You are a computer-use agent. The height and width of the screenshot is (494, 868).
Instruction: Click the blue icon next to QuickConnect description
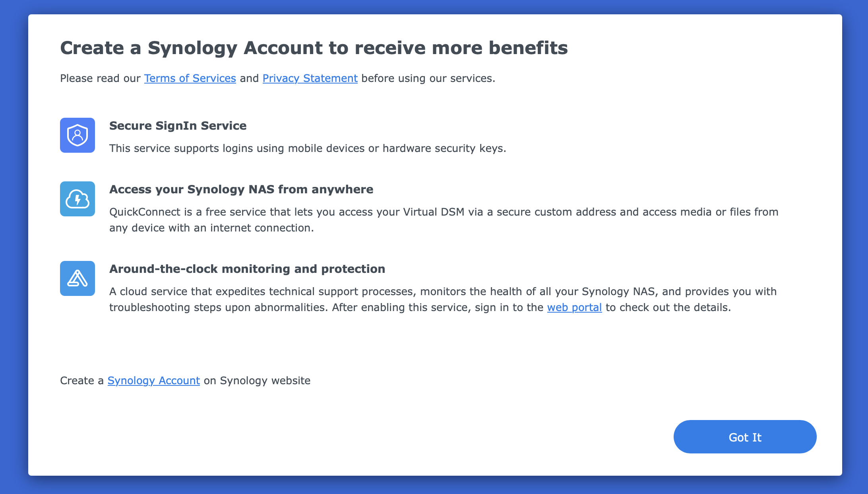click(77, 199)
